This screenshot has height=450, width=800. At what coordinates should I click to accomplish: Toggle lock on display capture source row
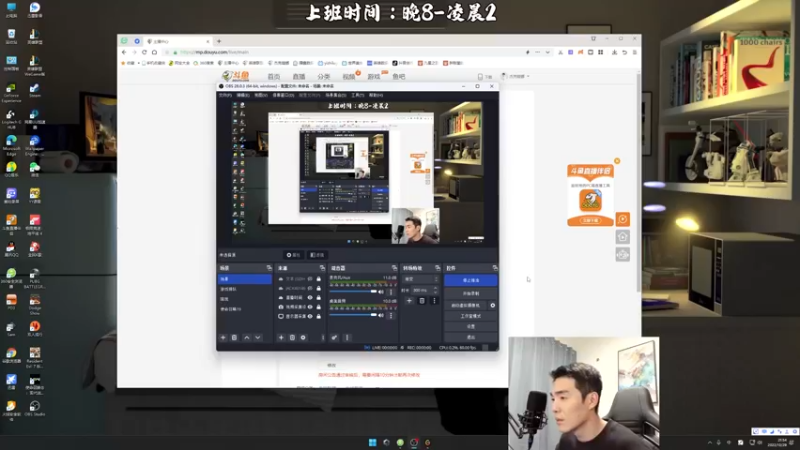[x=318, y=316]
